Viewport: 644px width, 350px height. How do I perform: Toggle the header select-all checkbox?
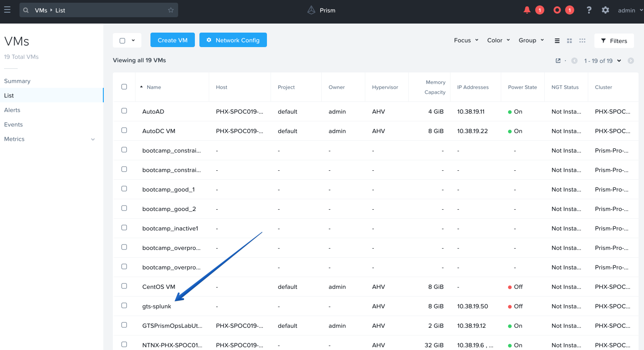[x=124, y=87]
